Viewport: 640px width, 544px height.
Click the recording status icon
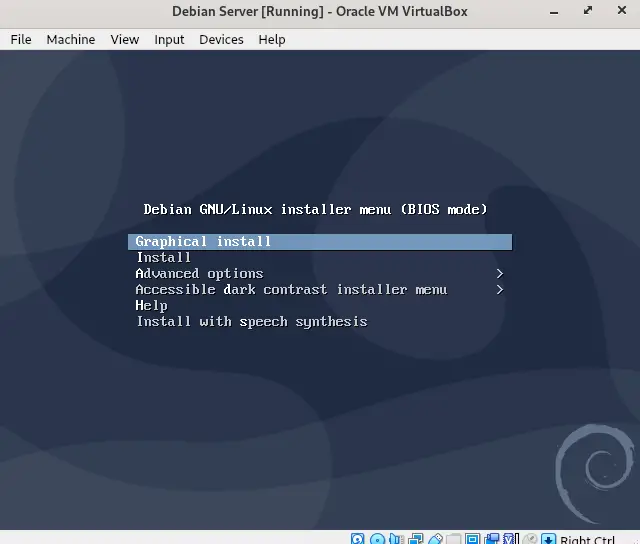click(492, 539)
